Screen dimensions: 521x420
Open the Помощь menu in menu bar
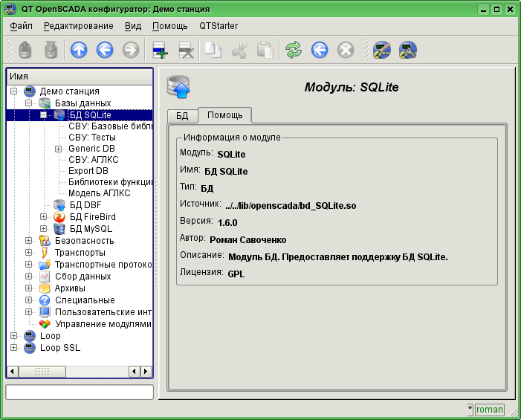coord(169,26)
